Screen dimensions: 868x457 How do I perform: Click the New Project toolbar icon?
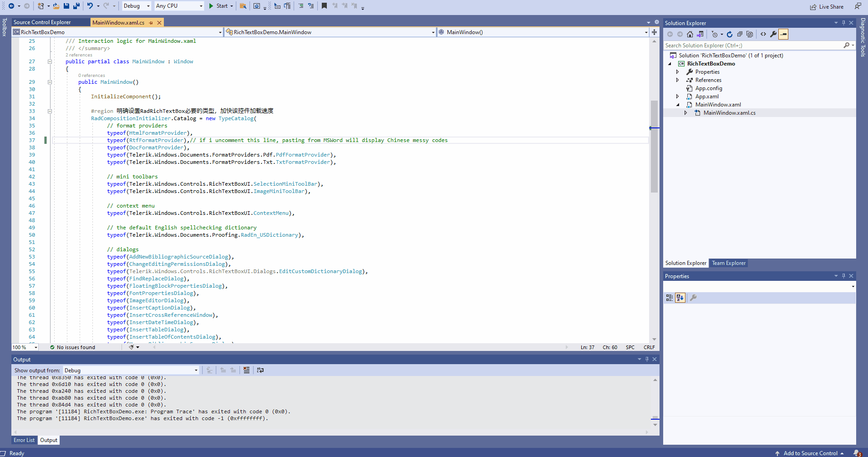41,6
